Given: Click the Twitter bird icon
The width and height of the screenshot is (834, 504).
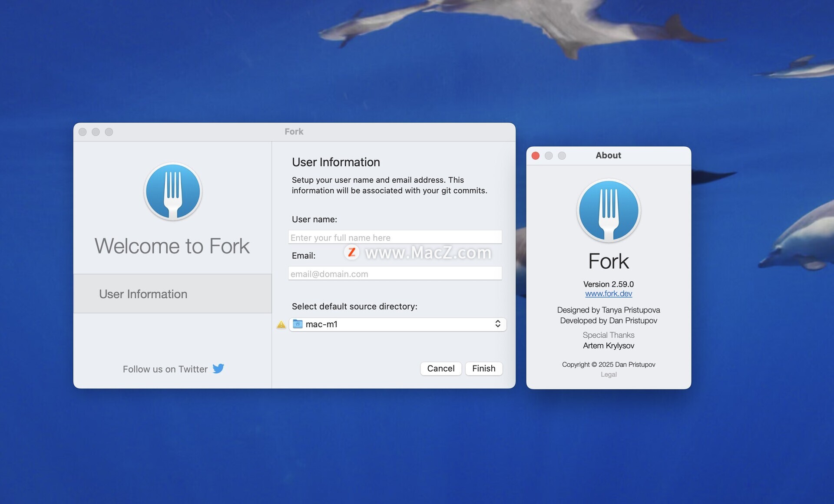Looking at the screenshot, I should [x=218, y=369].
